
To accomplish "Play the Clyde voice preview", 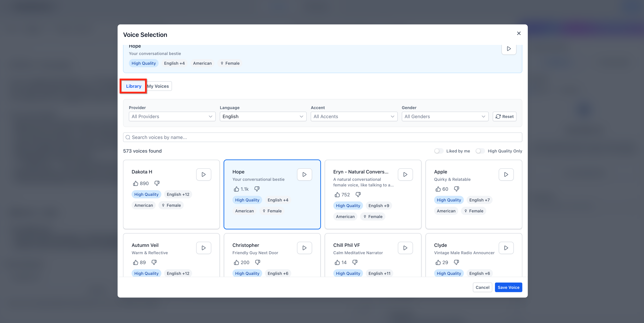I will coord(506,248).
